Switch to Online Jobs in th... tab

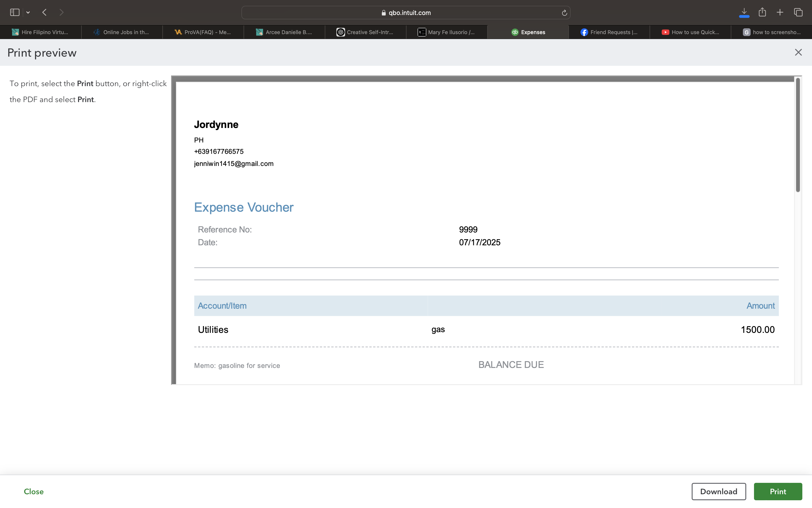tap(122, 32)
